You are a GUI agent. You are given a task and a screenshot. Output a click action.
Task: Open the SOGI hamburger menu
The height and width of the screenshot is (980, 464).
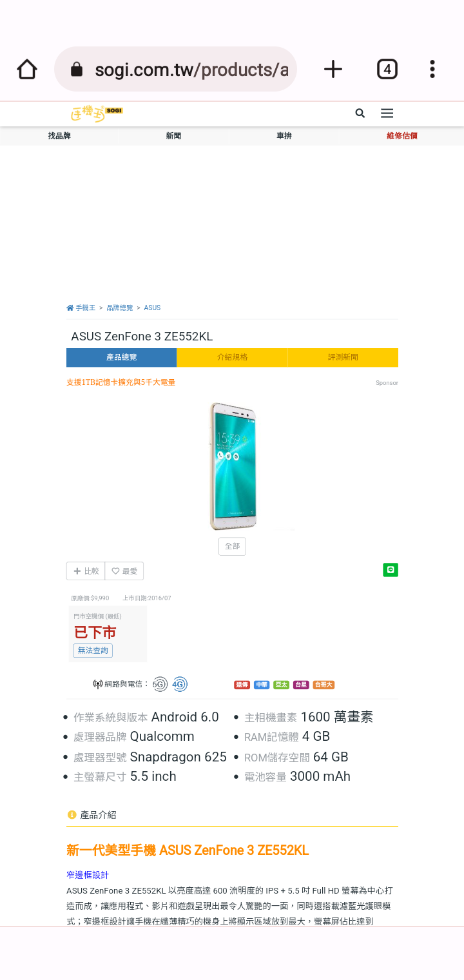coord(387,113)
